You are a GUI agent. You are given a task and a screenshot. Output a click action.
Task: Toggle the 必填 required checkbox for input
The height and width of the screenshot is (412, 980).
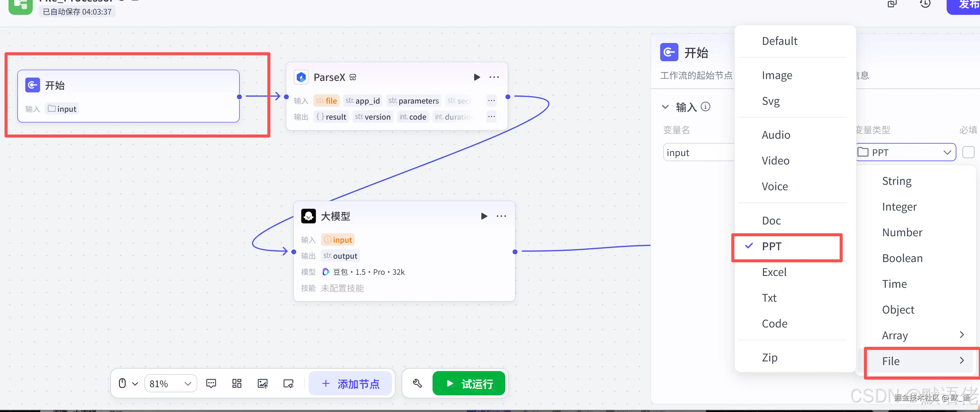[968, 152]
